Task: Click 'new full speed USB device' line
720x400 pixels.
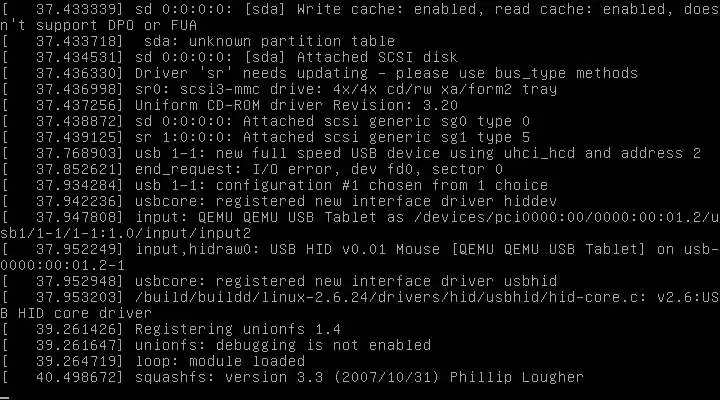Action: tap(351, 153)
